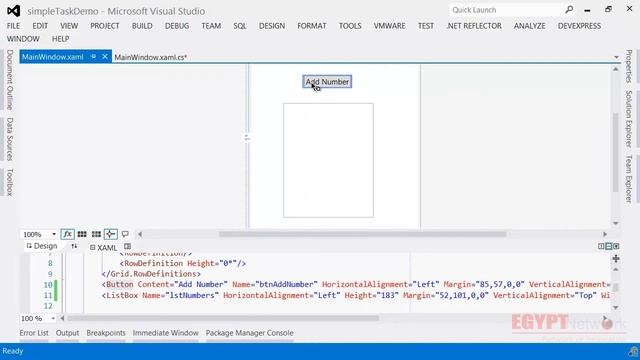
Task: Open the document tabs overflow dropdown arrow
Action: (616, 57)
